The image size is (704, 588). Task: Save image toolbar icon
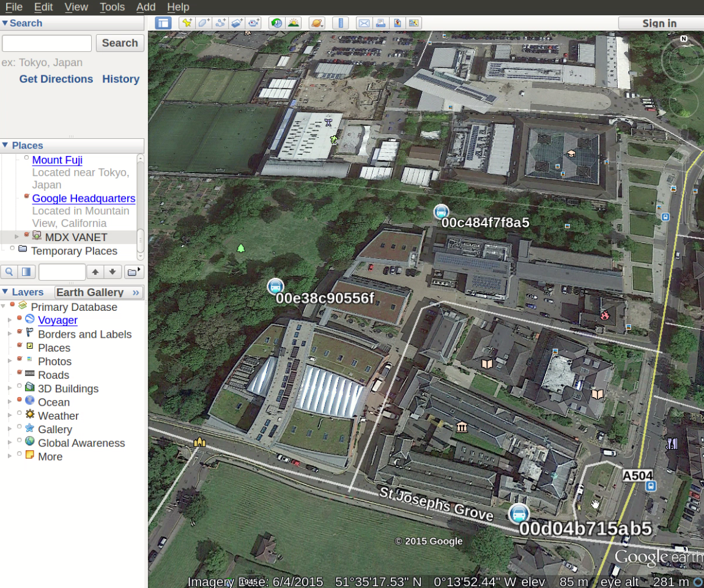(x=413, y=23)
